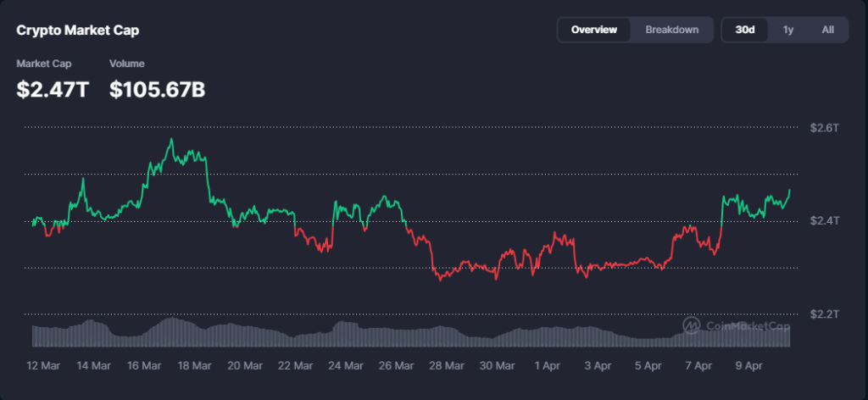The width and height of the screenshot is (868, 400).
Task: Click the highest green peak on the chart
Action: click(172, 139)
